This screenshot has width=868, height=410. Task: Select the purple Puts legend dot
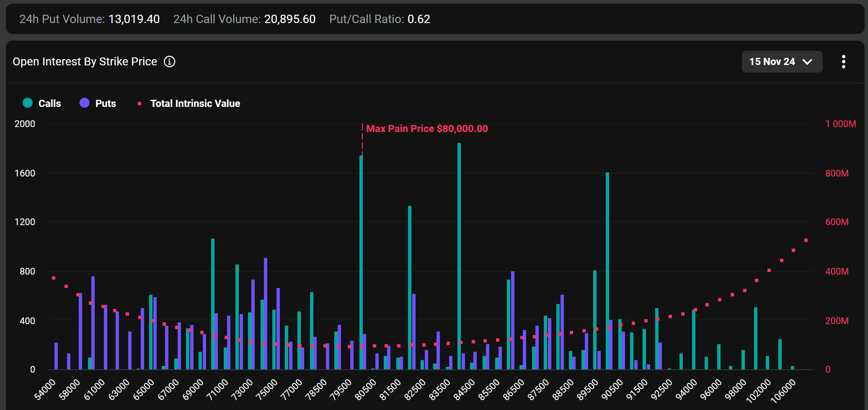[84, 103]
